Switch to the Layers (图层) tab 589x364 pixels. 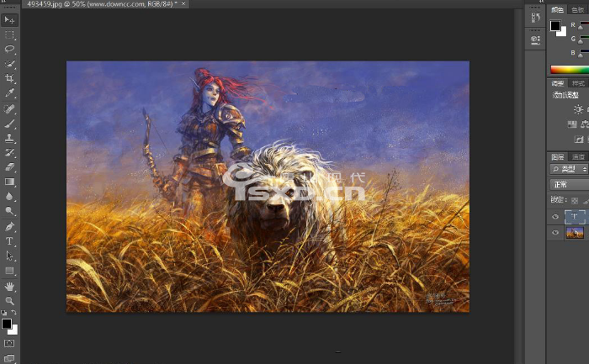[x=557, y=157]
